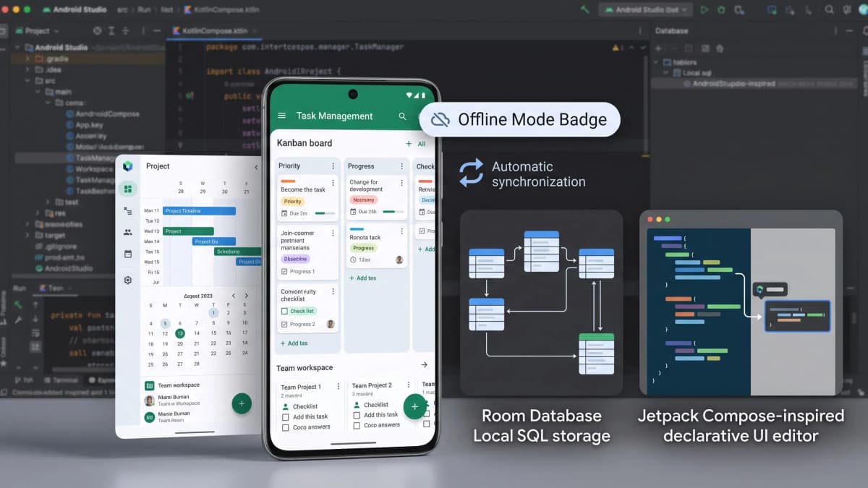Click the progress bar beside 'Due 25h'
Image resolution: width=868 pixels, height=488 pixels.
[393, 212]
